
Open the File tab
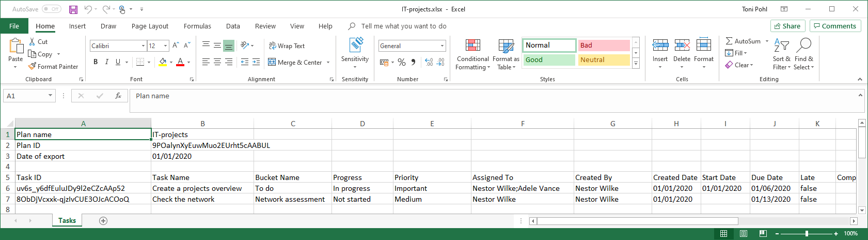pos(14,26)
